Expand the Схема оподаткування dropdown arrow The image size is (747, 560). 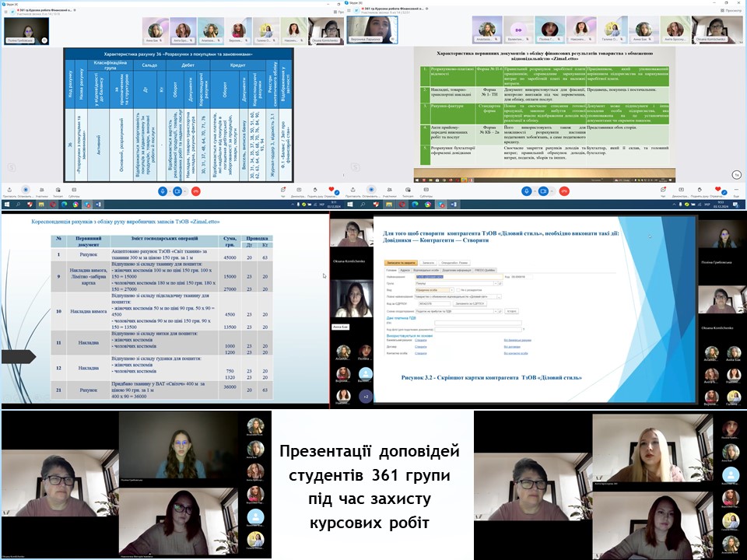click(496, 311)
